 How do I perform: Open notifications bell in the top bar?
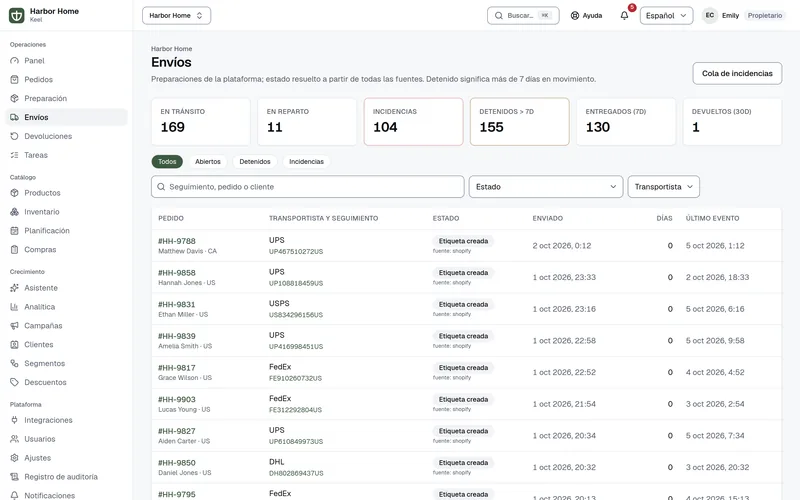(624, 15)
